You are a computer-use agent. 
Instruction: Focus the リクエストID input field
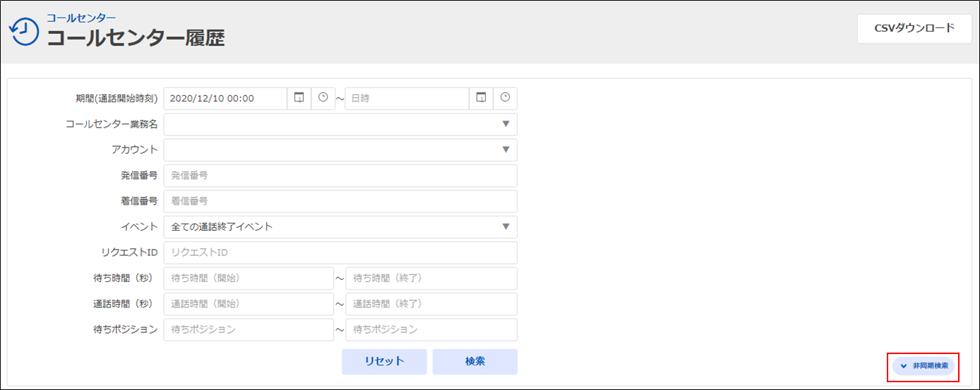pyautogui.click(x=340, y=252)
